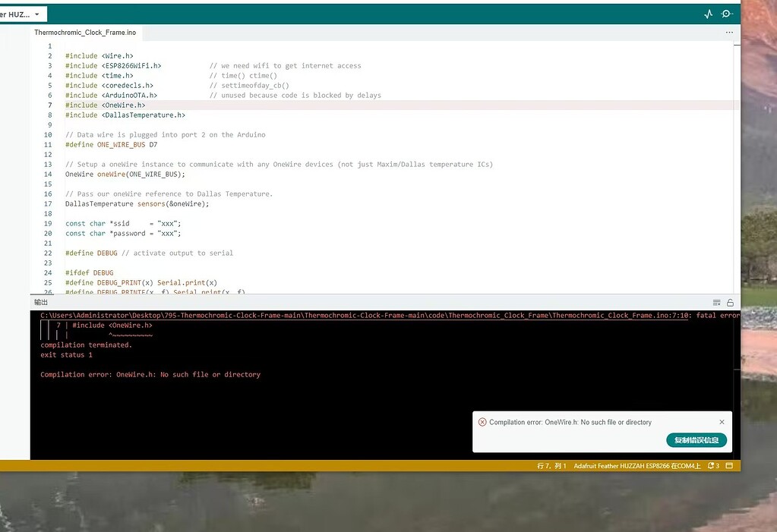777x532 pixels.
Task: Click the 复制错误信息 copy error button
Action: pos(696,439)
